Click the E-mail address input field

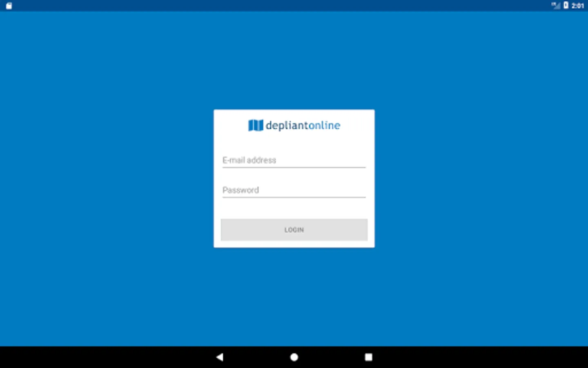(x=294, y=160)
